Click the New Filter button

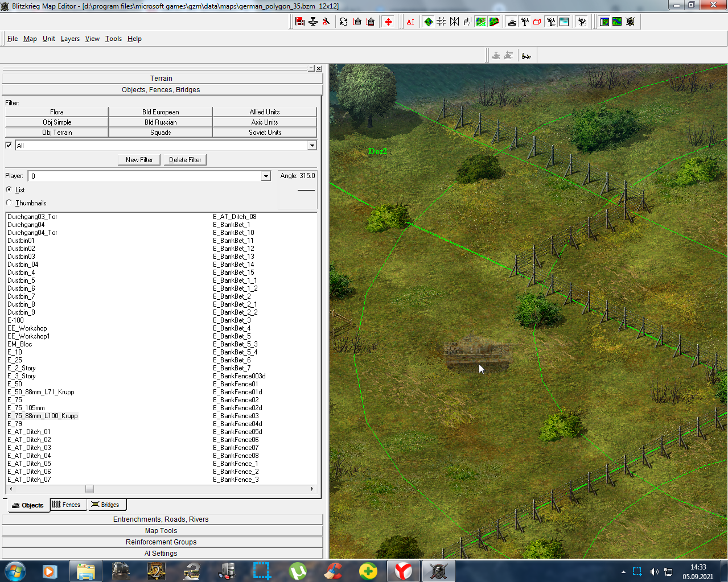139,160
